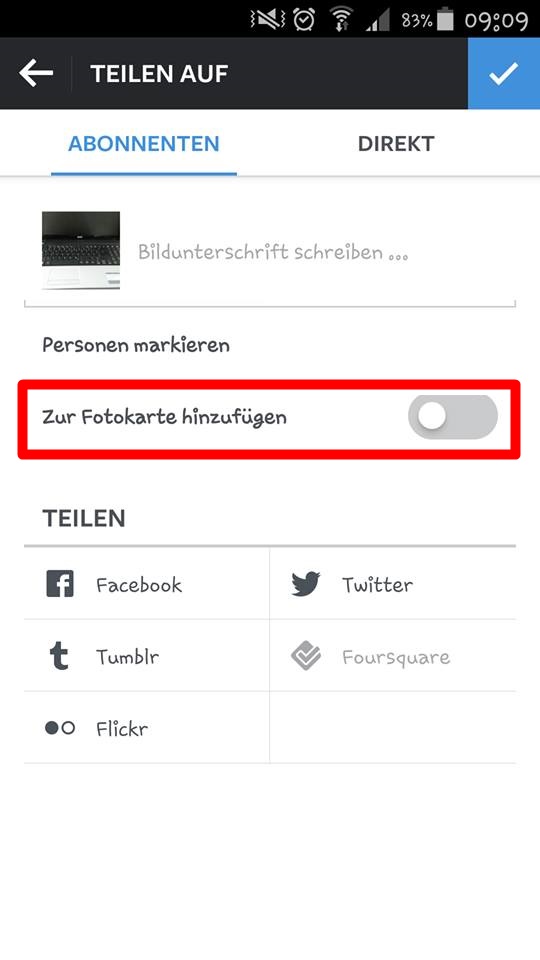Share to Flickr via its label
The height and width of the screenshot is (960, 540).
click(122, 729)
